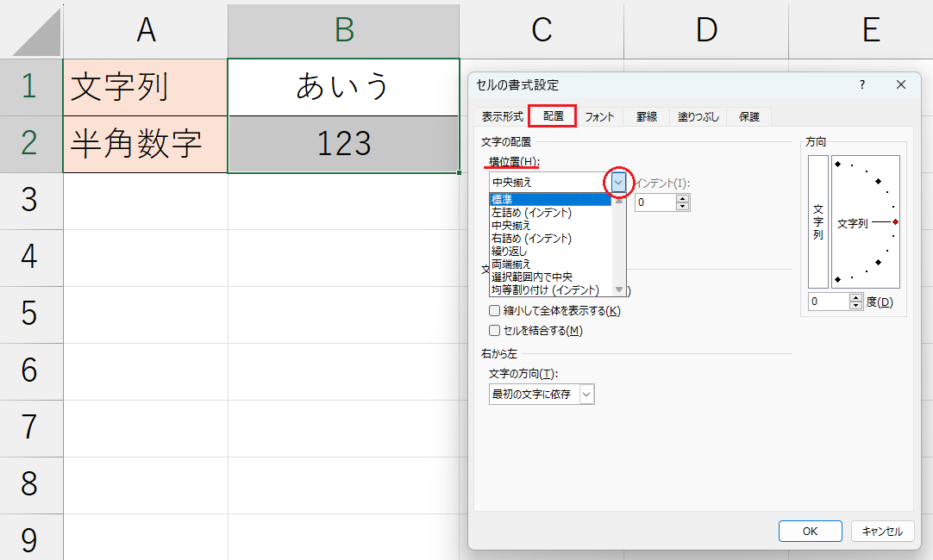Switch to the 保護 tab
The width and height of the screenshot is (933, 560).
pos(748,116)
